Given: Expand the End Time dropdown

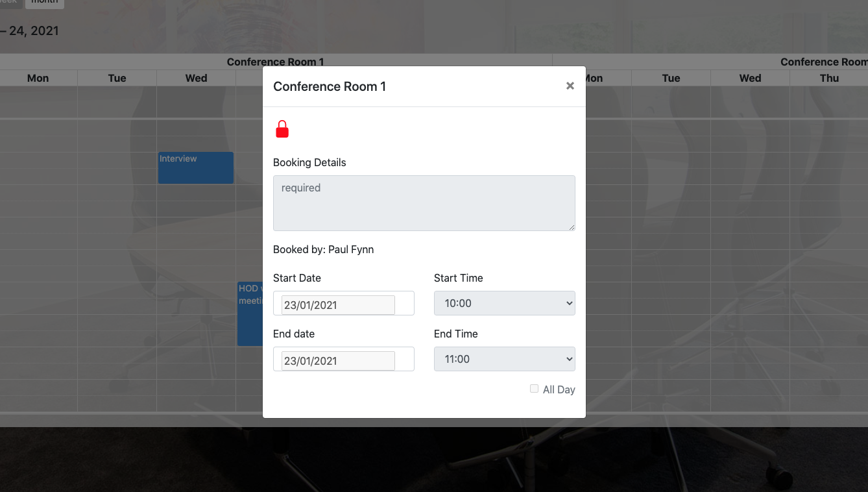Looking at the screenshot, I should [504, 359].
